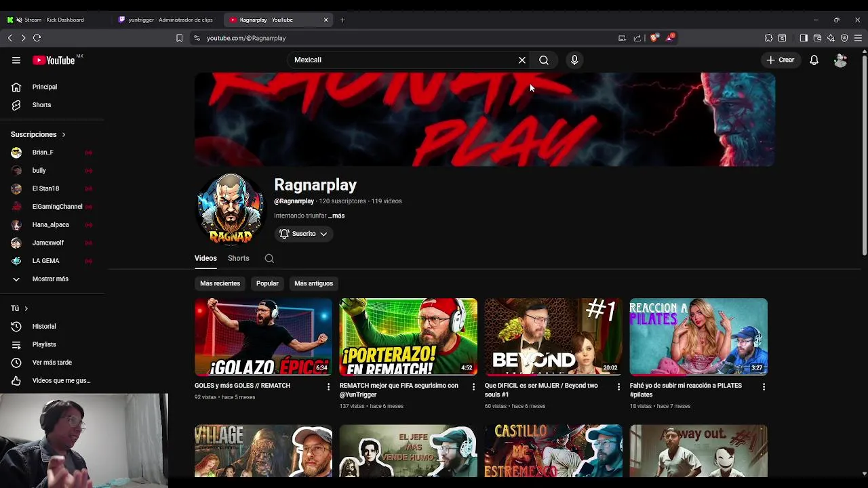This screenshot has height=488, width=868.
Task: Go to Principal in sidebar
Action: (53, 87)
